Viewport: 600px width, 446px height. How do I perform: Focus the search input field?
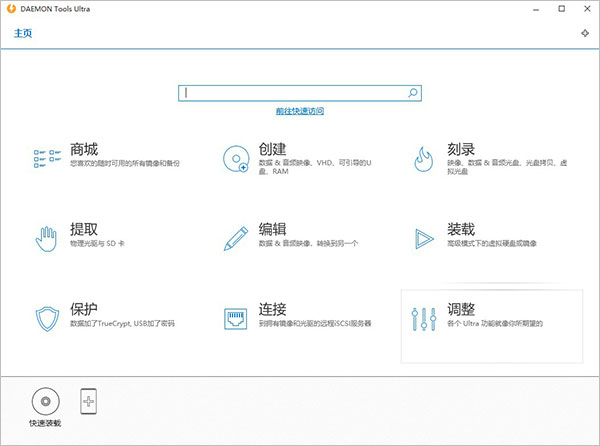coord(300,93)
